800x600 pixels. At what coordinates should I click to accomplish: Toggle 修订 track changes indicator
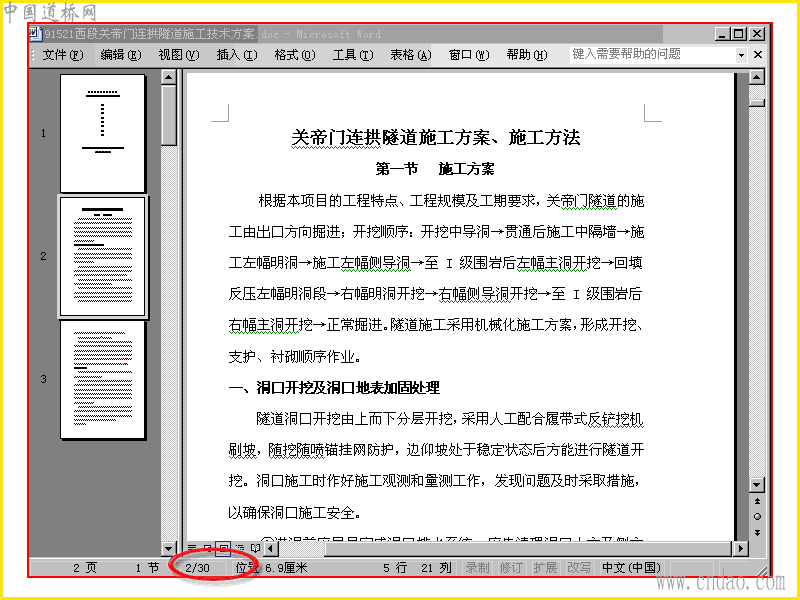coord(511,568)
